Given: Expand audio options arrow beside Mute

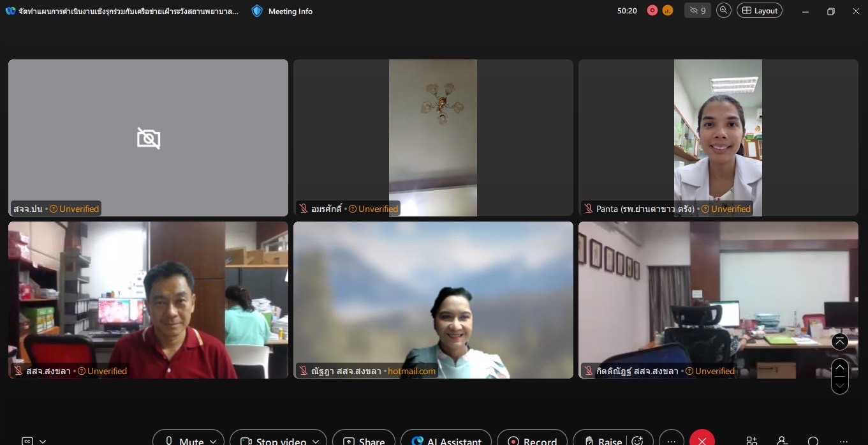Looking at the screenshot, I should click(213, 441).
